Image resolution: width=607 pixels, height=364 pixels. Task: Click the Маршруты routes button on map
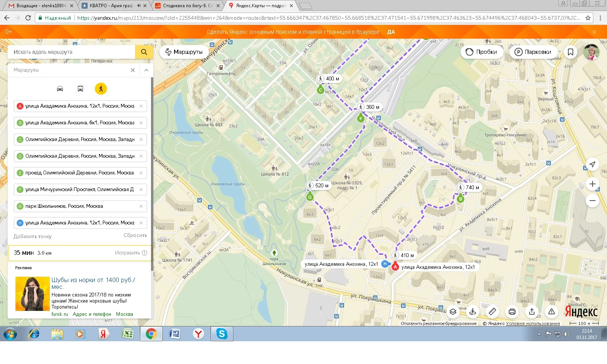(184, 52)
